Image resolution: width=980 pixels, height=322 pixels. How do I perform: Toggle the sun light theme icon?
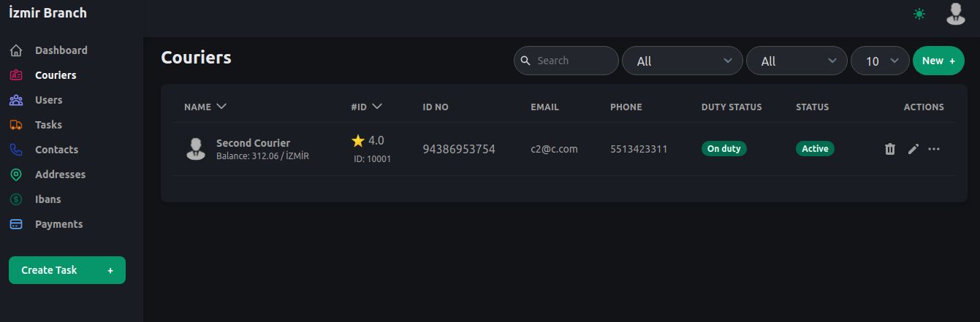click(919, 14)
